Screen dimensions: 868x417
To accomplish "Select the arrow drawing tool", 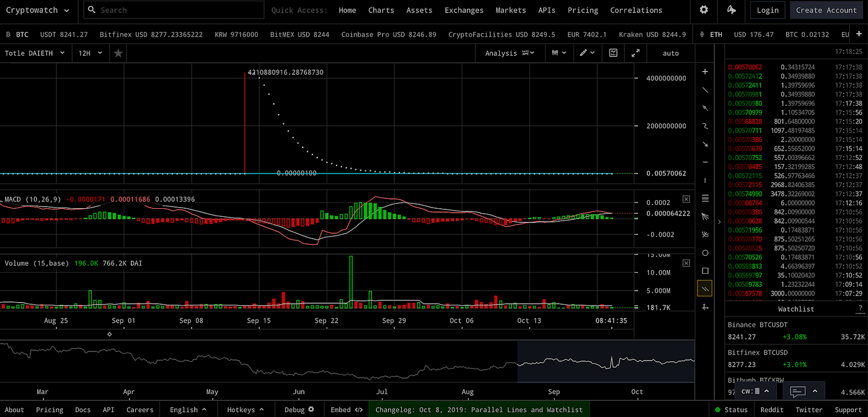I will click(x=705, y=144).
